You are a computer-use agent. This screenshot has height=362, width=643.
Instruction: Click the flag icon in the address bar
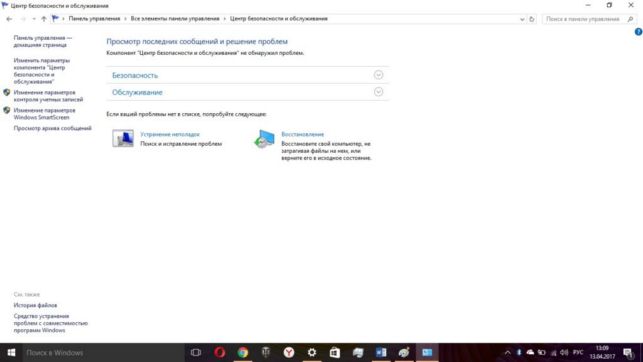55,18
